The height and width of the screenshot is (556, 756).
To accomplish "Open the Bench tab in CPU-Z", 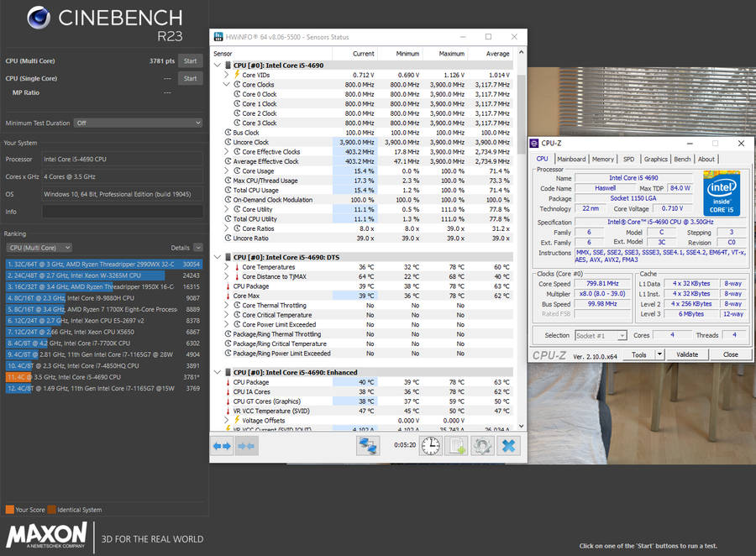I will click(x=682, y=159).
